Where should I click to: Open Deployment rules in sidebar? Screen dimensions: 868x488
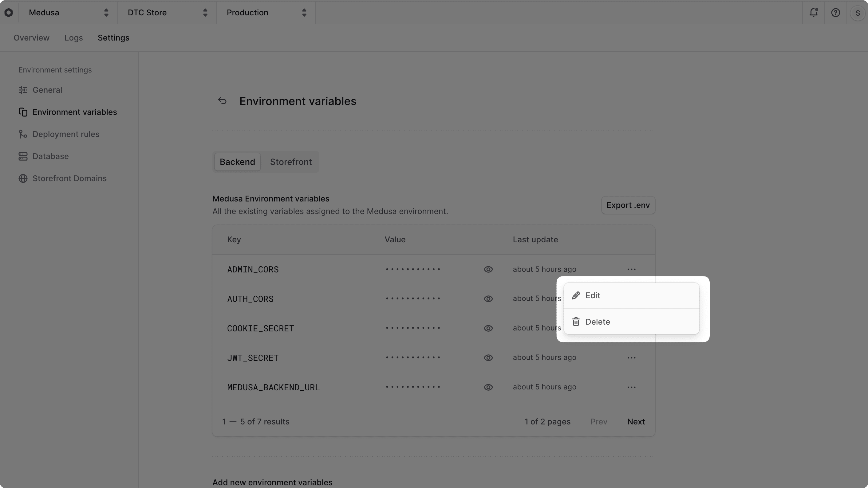coord(66,134)
